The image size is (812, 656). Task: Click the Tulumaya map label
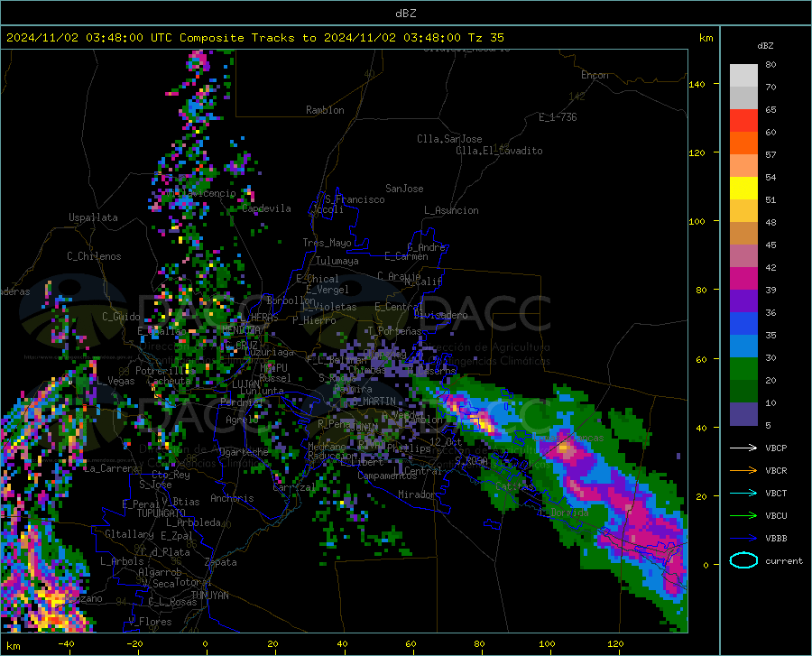coord(337,261)
